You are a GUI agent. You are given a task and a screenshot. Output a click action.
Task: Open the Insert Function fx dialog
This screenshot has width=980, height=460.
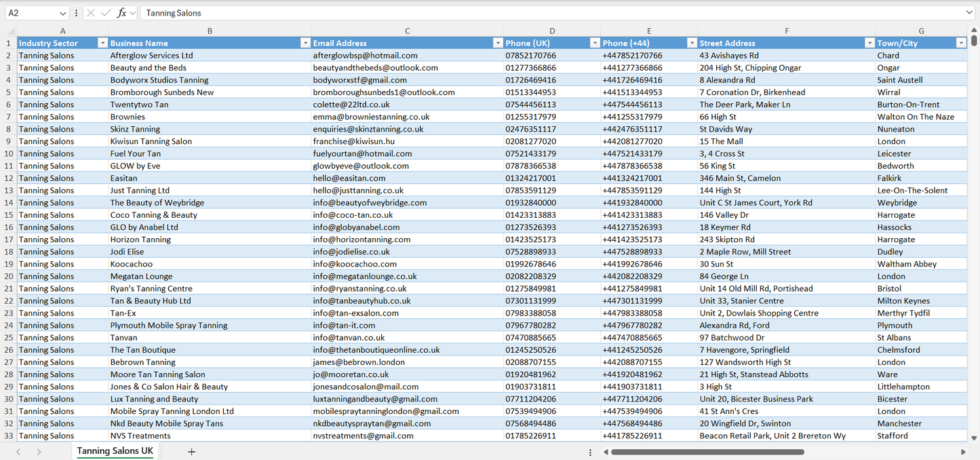[x=122, y=13]
